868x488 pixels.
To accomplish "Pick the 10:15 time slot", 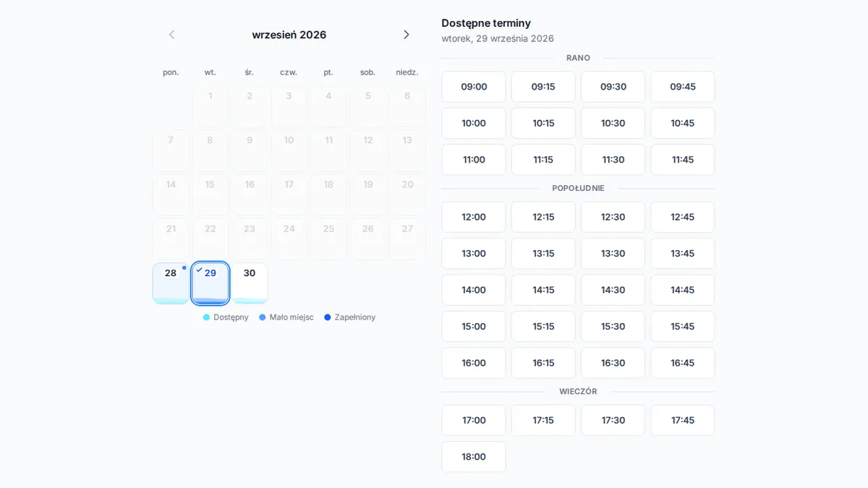I will pyautogui.click(x=543, y=123).
